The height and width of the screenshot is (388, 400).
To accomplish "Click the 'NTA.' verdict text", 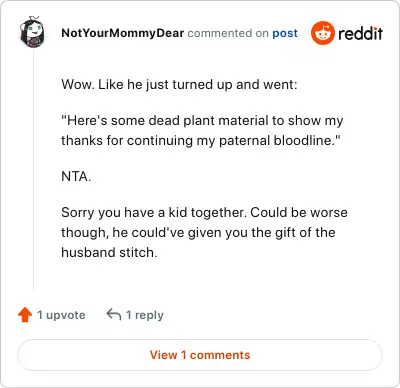I will click(76, 176).
